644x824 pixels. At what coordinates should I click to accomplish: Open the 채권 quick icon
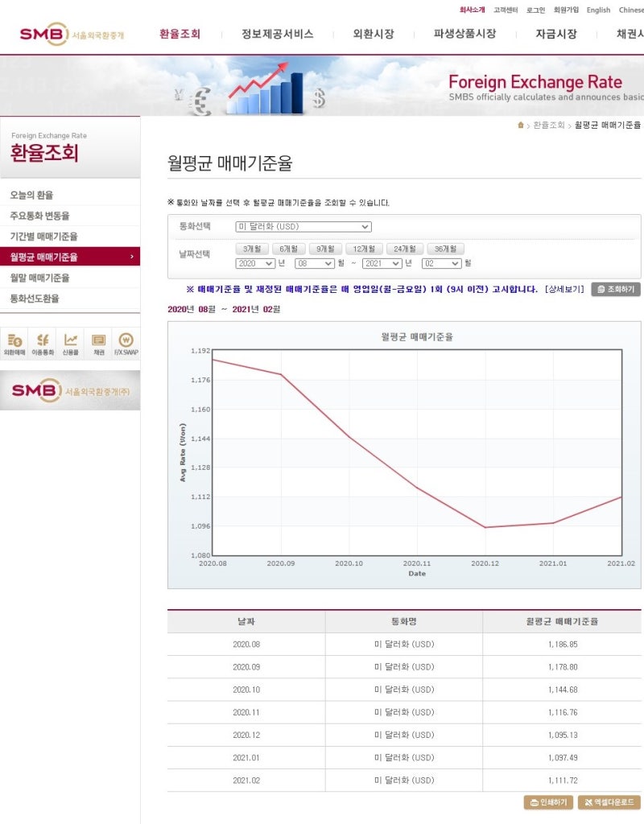98,344
